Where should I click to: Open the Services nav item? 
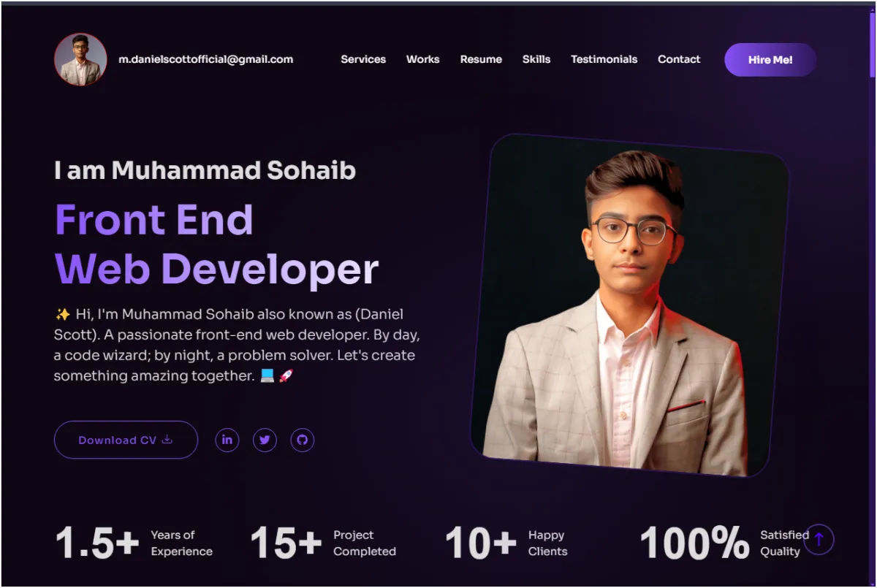click(x=363, y=59)
